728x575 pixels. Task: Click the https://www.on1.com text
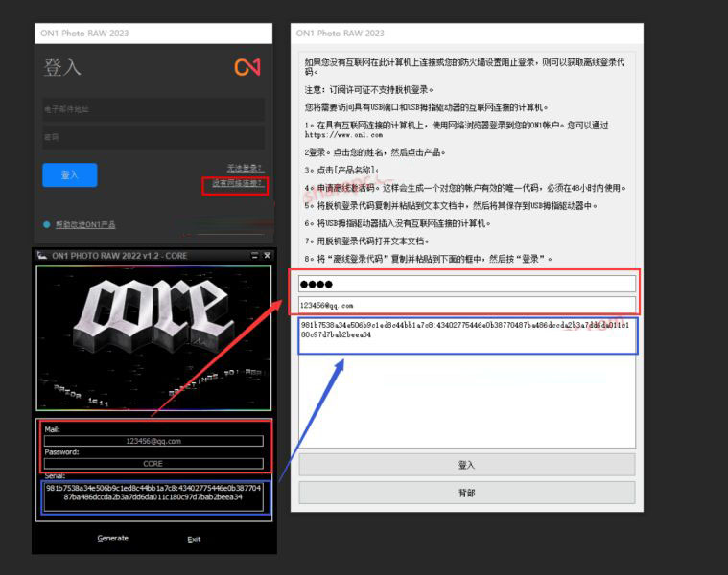(x=343, y=135)
